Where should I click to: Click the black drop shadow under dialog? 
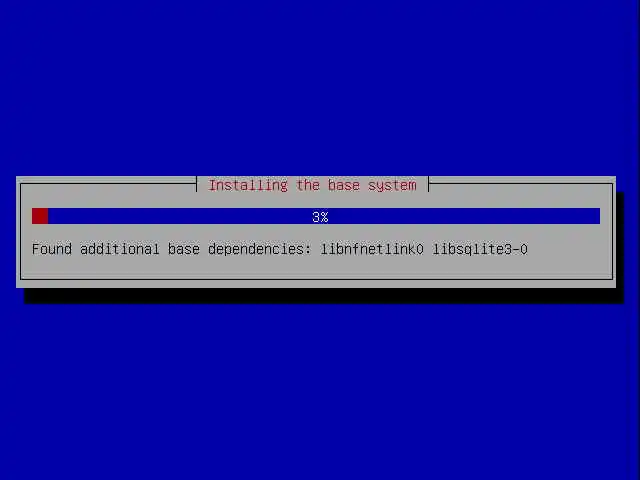click(x=324, y=296)
